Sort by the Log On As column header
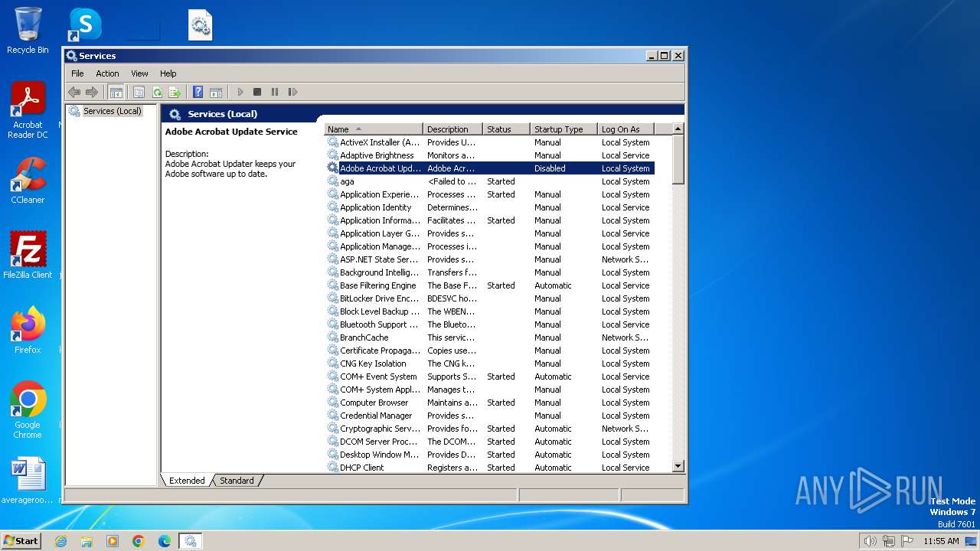Screen dimensions: 980x551 (626, 129)
